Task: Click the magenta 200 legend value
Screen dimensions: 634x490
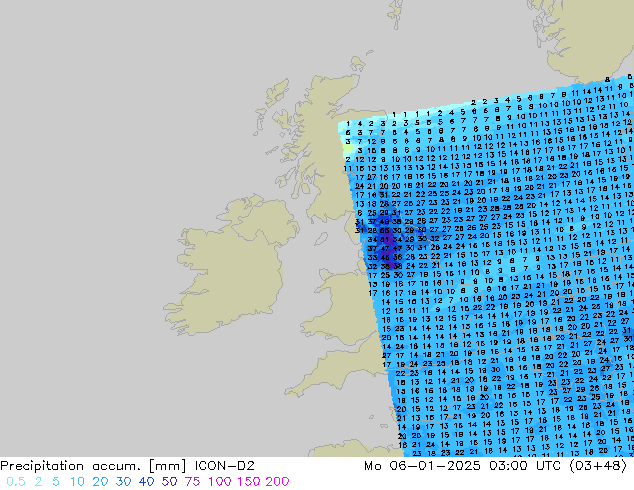Action: [277, 482]
